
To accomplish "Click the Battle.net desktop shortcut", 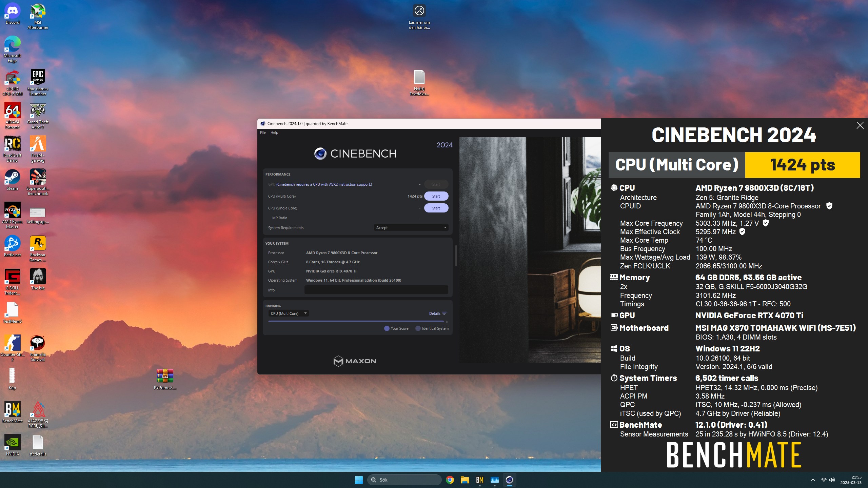I will tap(13, 246).
